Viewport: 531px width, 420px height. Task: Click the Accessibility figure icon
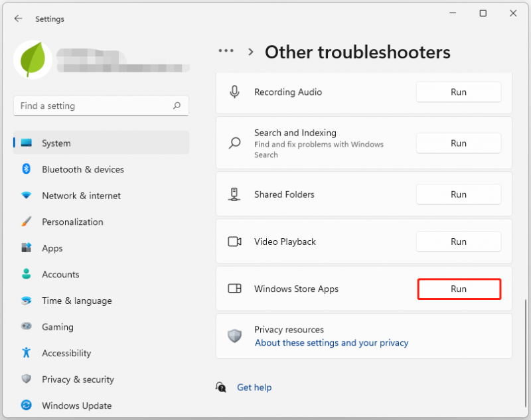[27, 352]
